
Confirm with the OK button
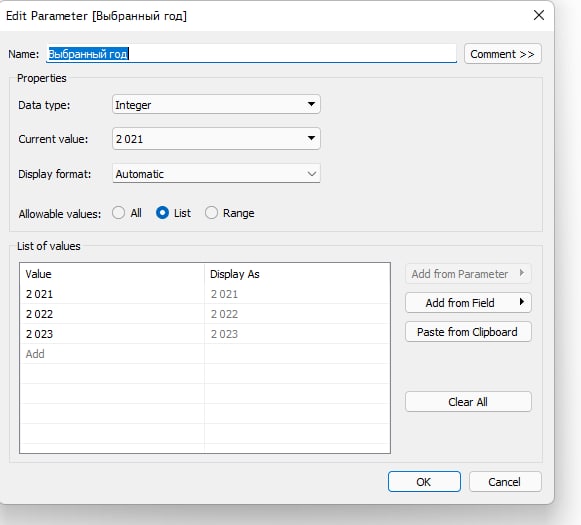[424, 482]
